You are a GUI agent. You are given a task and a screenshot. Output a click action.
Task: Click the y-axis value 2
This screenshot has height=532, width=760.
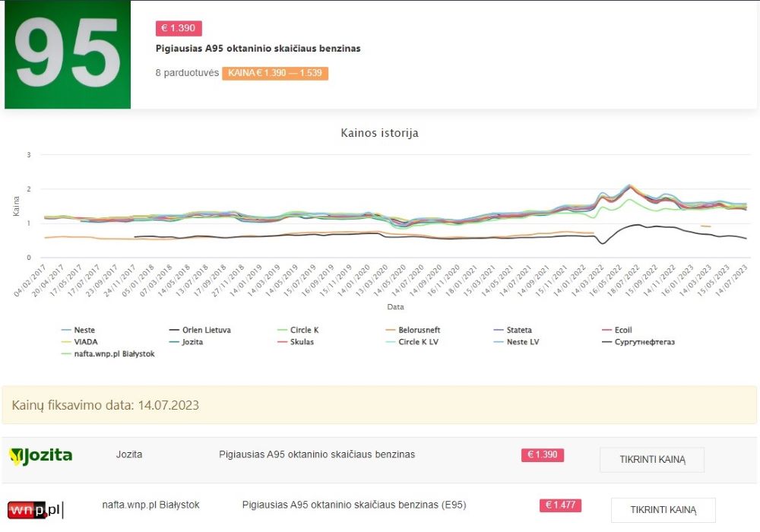point(29,189)
